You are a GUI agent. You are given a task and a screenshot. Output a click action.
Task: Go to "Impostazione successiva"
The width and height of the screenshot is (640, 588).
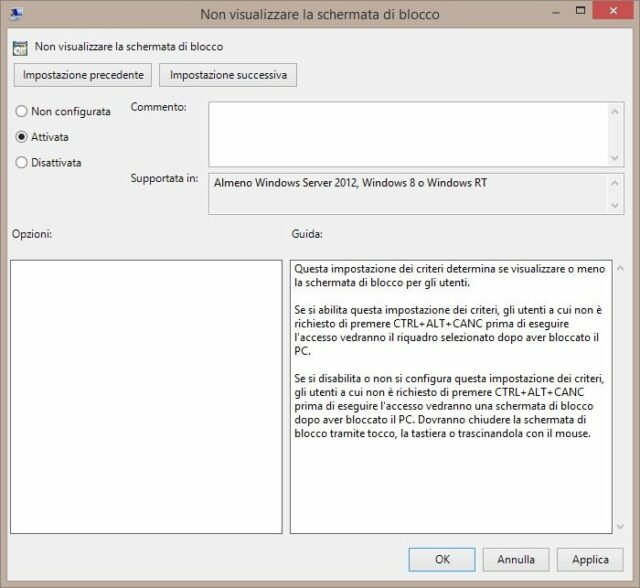pos(228,75)
